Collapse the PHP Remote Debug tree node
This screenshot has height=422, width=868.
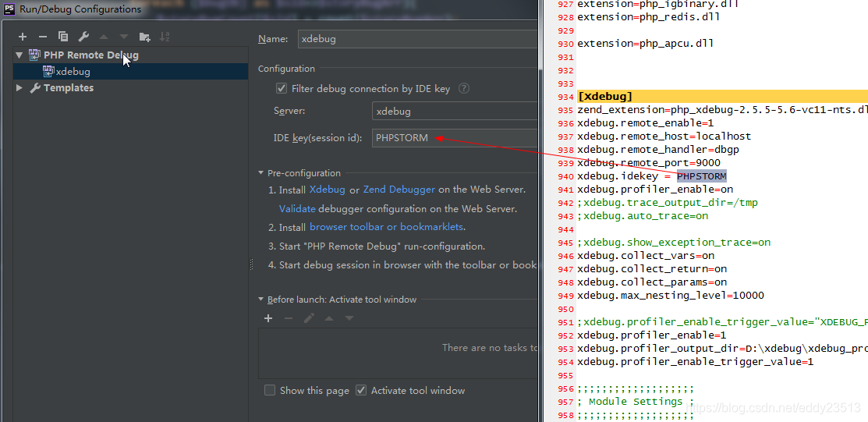[19, 55]
